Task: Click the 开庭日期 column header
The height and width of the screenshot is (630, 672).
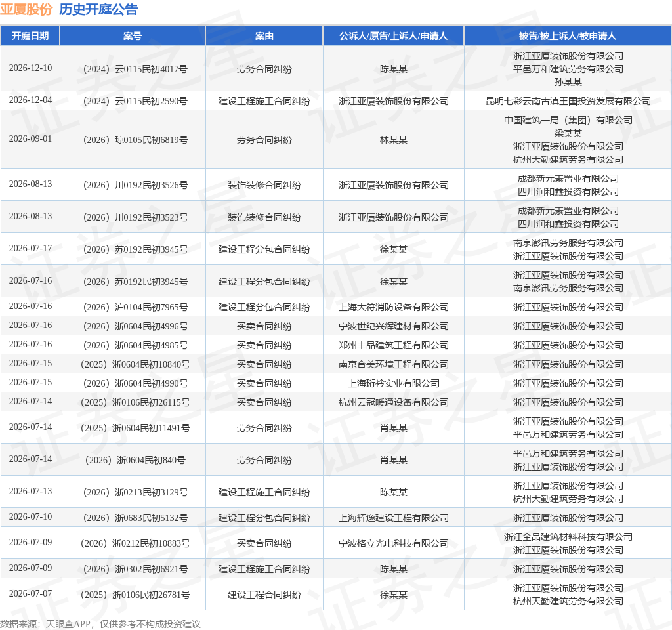Action: (30, 36)
